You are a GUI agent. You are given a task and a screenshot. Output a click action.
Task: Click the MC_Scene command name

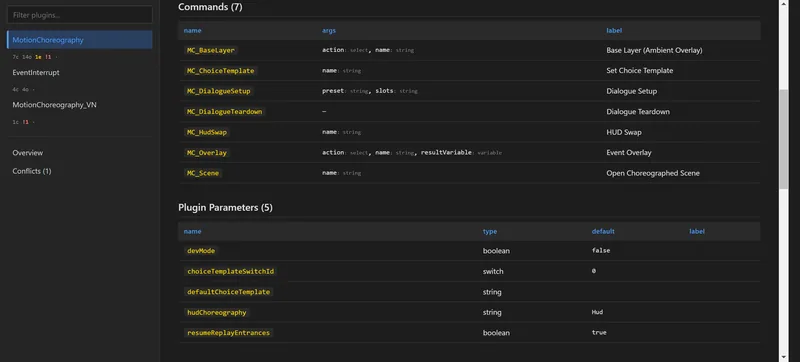coord(203,173)
